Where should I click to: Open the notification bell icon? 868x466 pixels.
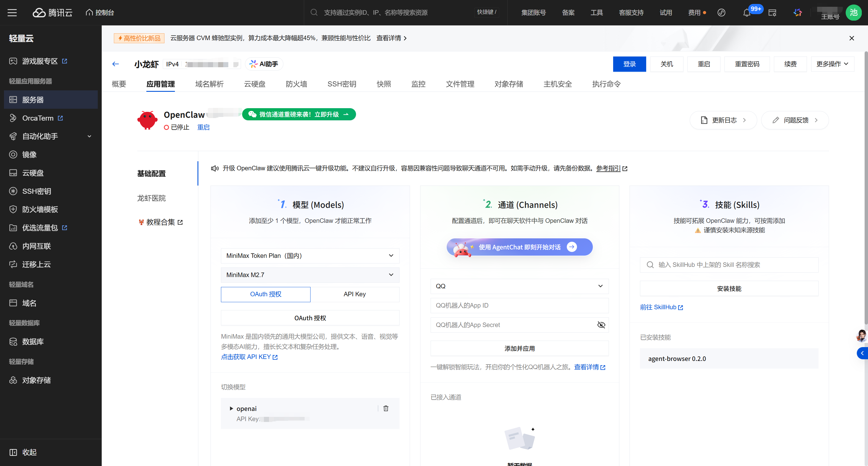click(x=746, y=13)
